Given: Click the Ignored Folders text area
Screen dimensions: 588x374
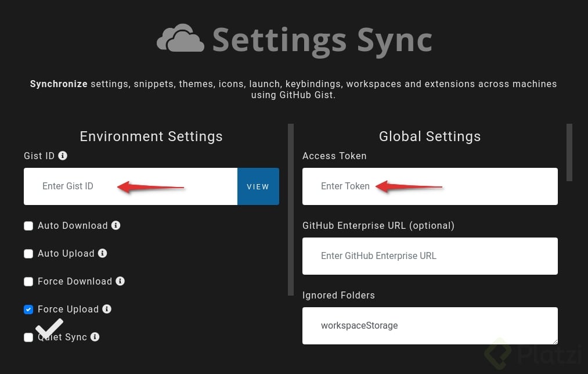Looking at the screenshot, I should (430, 326).
